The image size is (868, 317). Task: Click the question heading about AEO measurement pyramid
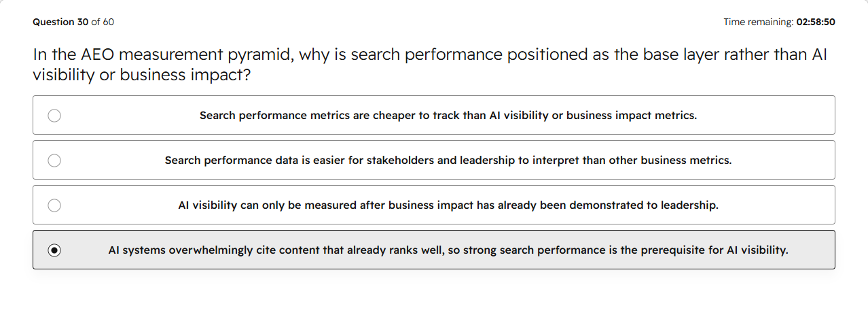[430, 65]
